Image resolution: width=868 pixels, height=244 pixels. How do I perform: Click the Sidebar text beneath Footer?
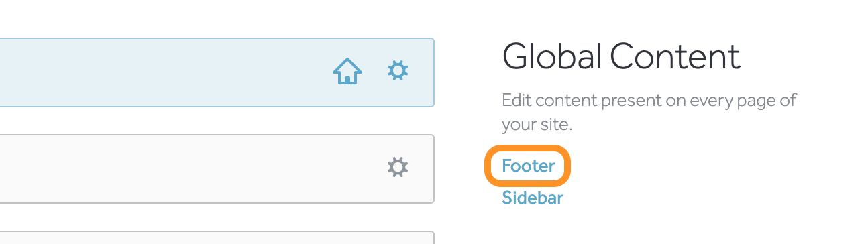[533, 198]
